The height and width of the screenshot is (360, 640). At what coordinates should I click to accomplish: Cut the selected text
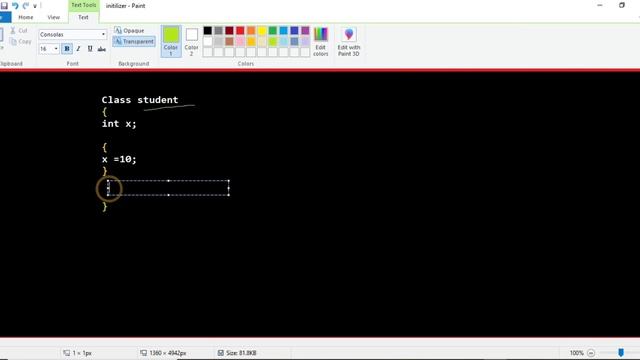coord(19,31)
